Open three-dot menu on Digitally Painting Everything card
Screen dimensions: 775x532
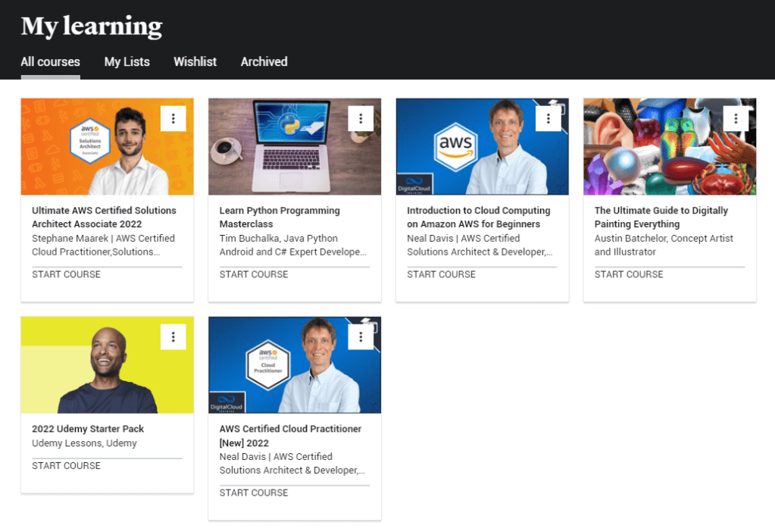736,119
